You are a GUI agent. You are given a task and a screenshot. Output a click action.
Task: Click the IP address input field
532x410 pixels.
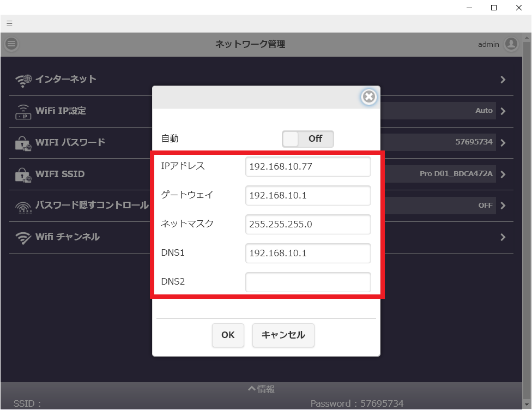pyautogui.click(x=308, y=167)
